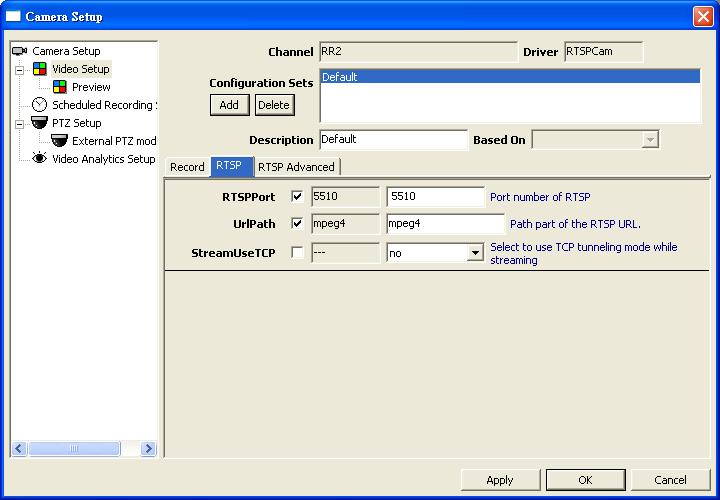The image size is (720, 500).
Task: Click the PTZ Setup dome camera icon
Action: (x=39, y=123)
